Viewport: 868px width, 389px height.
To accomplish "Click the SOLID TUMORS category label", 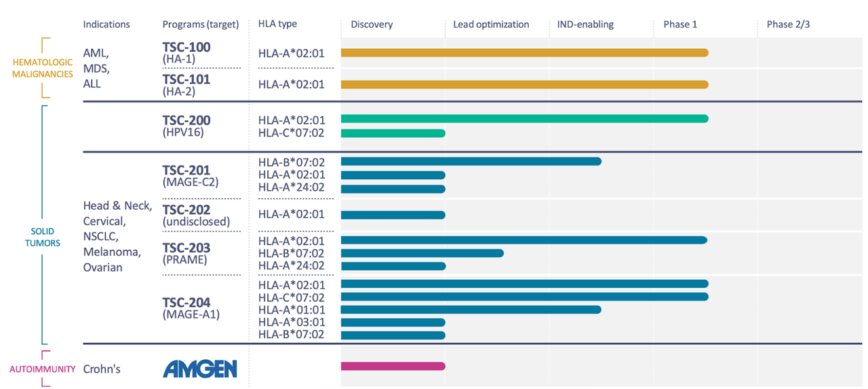I will (43, 237).
